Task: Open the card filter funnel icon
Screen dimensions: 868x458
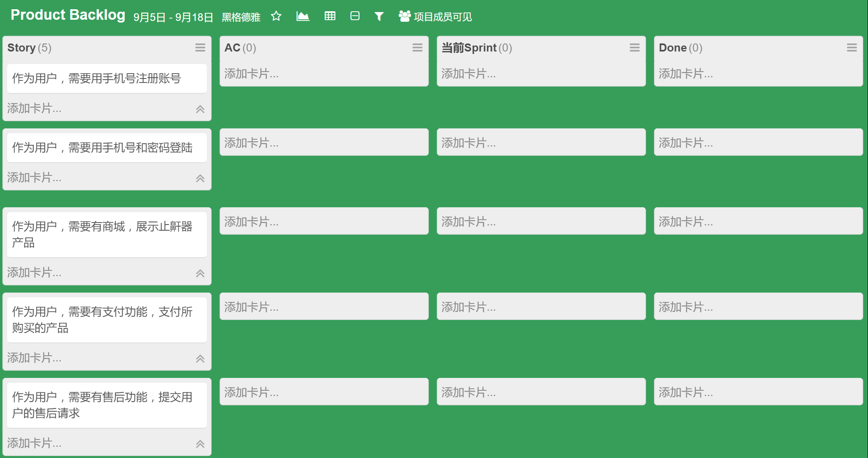Action: 379,17
